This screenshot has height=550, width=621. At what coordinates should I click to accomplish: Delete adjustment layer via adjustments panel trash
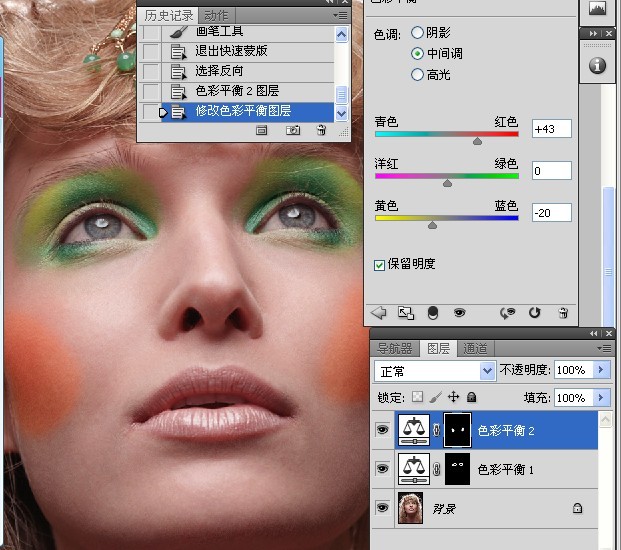click(x=563, y=313)
